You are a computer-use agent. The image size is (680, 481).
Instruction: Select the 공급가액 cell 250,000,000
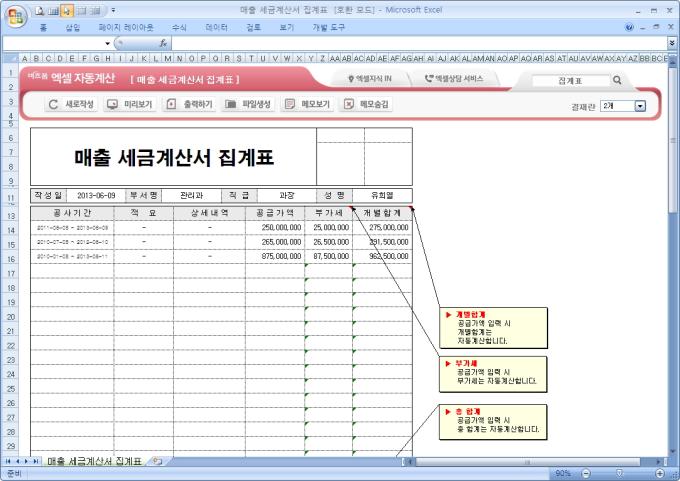click(x=275, y=227)
